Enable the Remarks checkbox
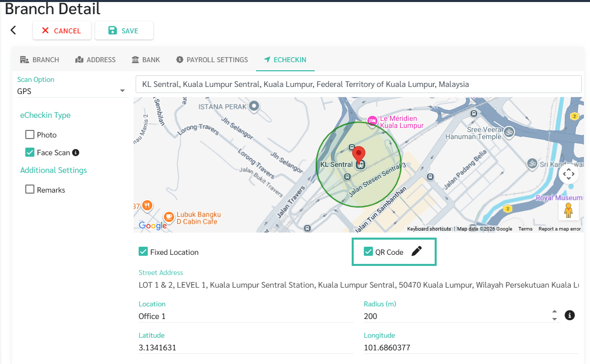The height and width of the screenshot is (364, 590). click(x=30, y=189)
